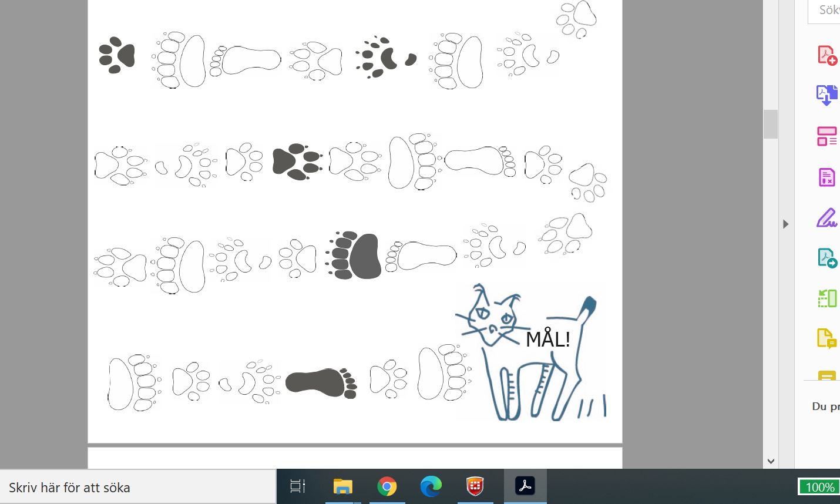
Task: Open File Explorer from the taskbar
Action: (x=342, y=486)
